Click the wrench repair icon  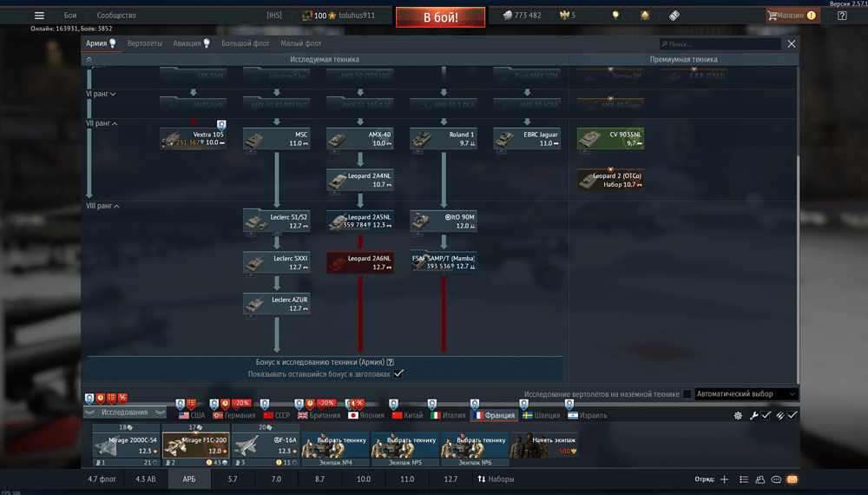(754, 415)
